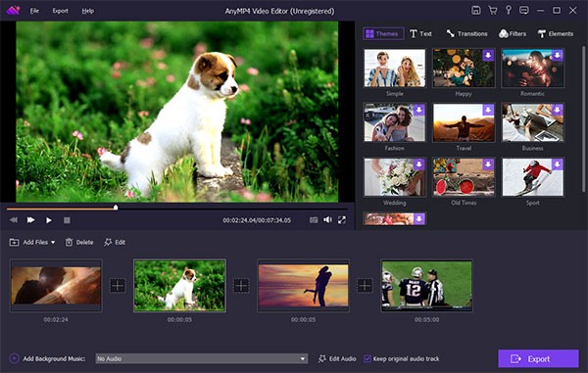Click the save project icon in title bar

(x=476, y=11)
